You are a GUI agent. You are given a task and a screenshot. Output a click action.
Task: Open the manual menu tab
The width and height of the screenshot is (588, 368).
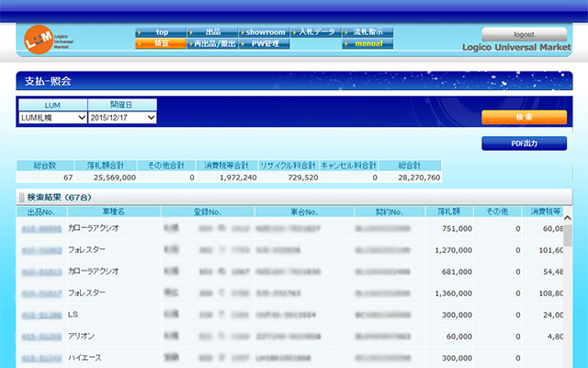click(367, 43)
